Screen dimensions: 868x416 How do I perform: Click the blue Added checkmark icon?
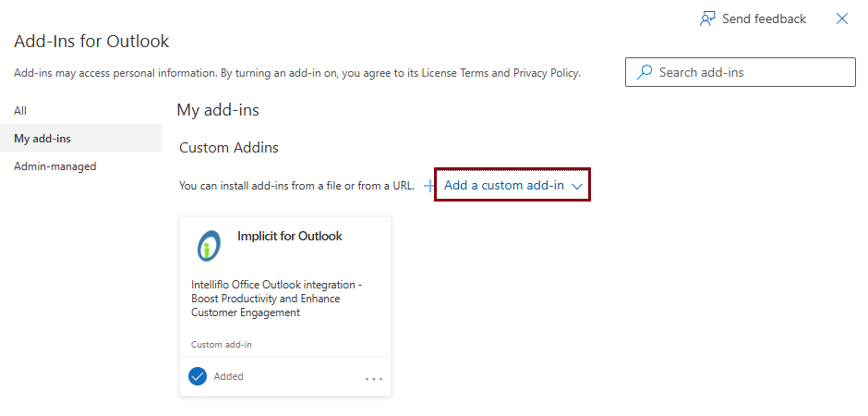pyautogui.click(x=198, y=376)
